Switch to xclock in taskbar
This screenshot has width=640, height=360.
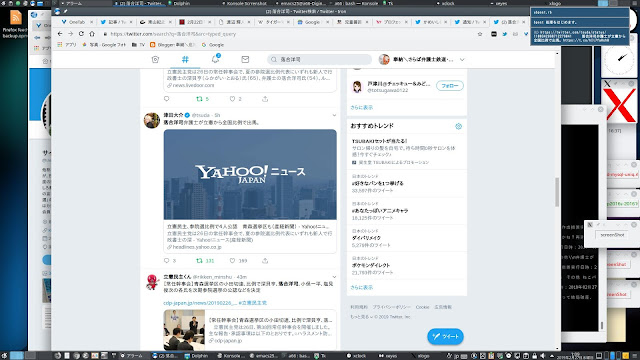click(x=356, y=356)
